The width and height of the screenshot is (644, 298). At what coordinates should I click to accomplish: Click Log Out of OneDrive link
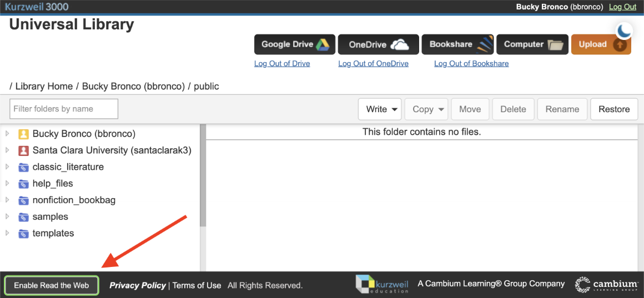pos(373,64)
